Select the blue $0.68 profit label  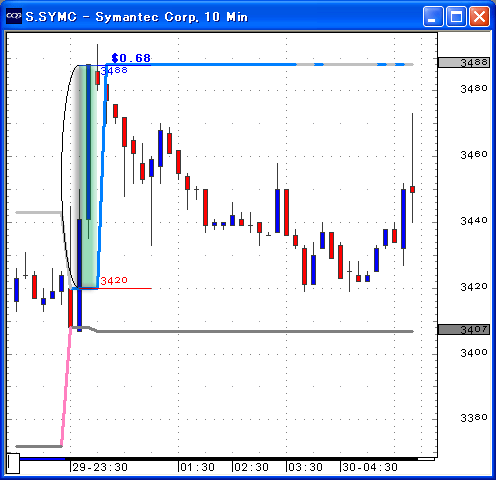[131, 58]
